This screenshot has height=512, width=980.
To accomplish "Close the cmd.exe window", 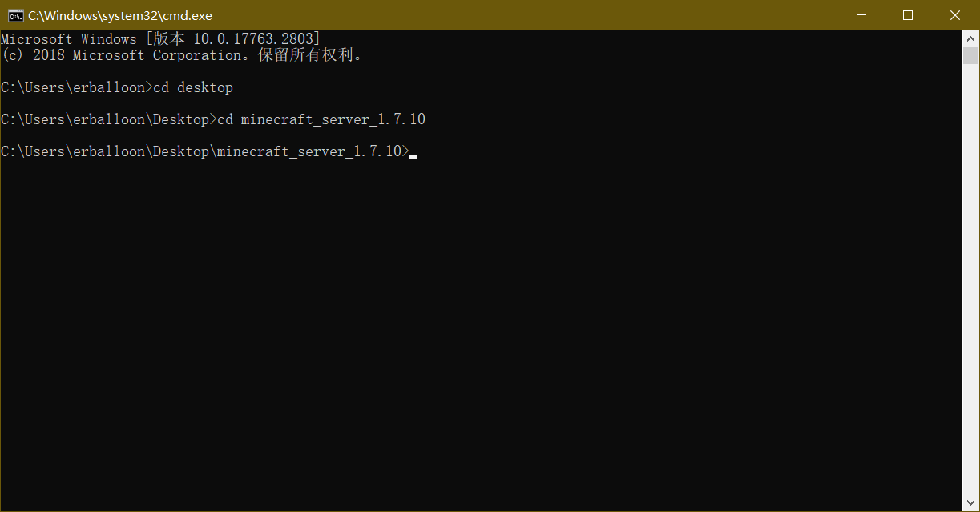I will click(x=954, y=15).
